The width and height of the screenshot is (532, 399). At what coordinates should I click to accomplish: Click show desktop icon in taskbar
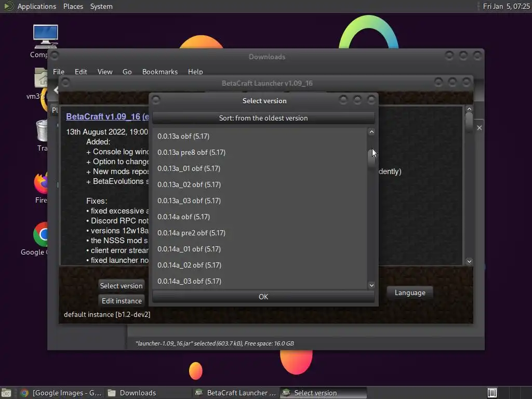6,393
